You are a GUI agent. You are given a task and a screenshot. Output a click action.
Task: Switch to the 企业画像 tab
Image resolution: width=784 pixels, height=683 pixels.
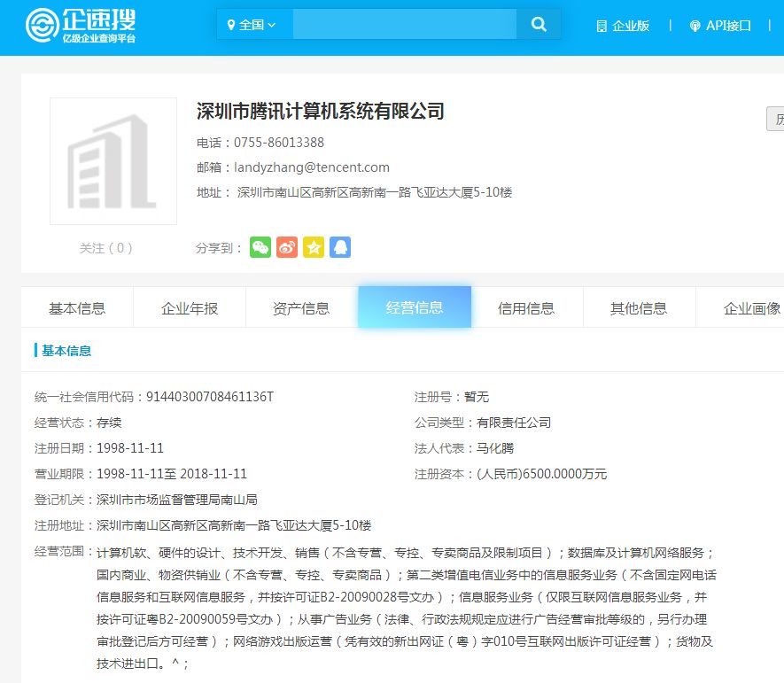(x=750, y=307)
